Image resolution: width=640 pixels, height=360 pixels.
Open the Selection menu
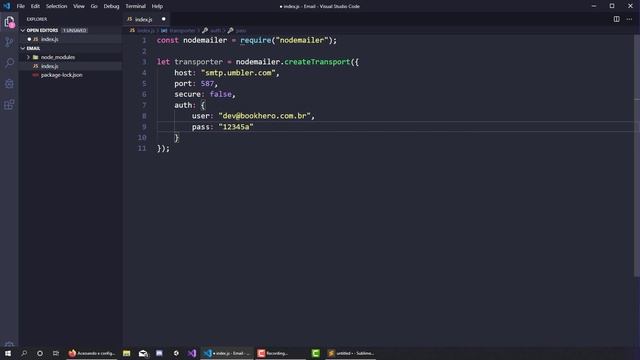56,6
